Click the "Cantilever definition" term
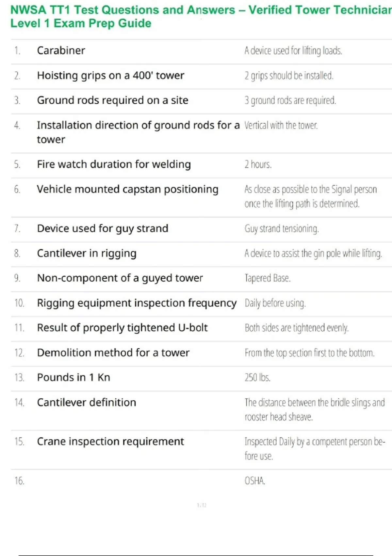Screen dimensions: 392x556 (87, 402)
